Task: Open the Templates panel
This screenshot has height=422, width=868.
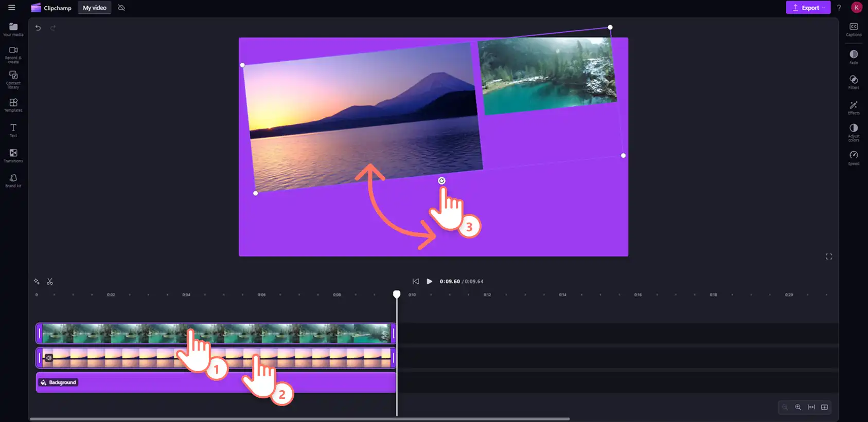Action: pos(13,105)
